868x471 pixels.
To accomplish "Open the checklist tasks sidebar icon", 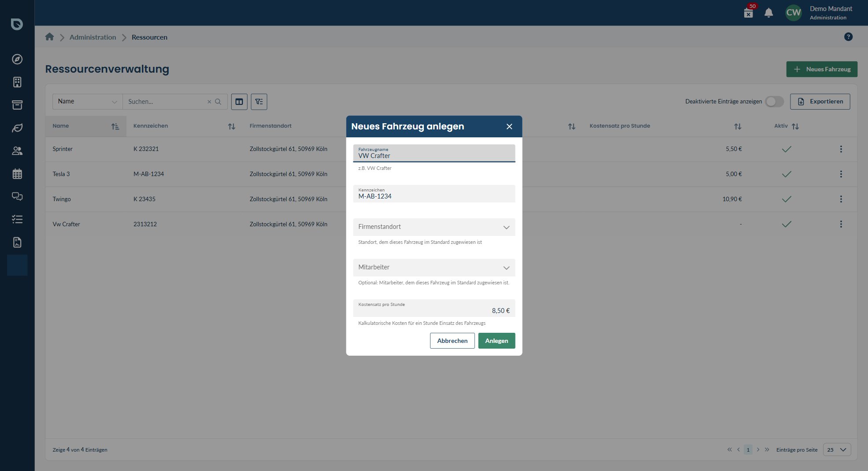I will (x=17, y=219).
